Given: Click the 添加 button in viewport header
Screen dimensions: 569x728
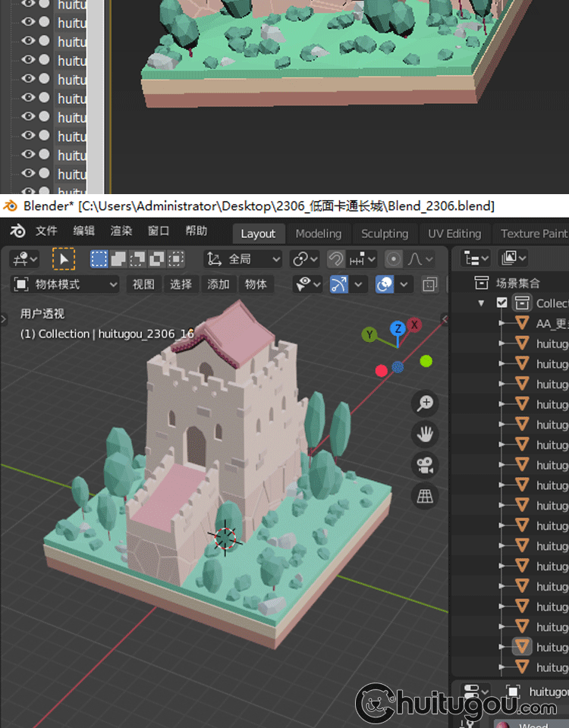Looking at the screenshot, I should [x=218, y=284].
